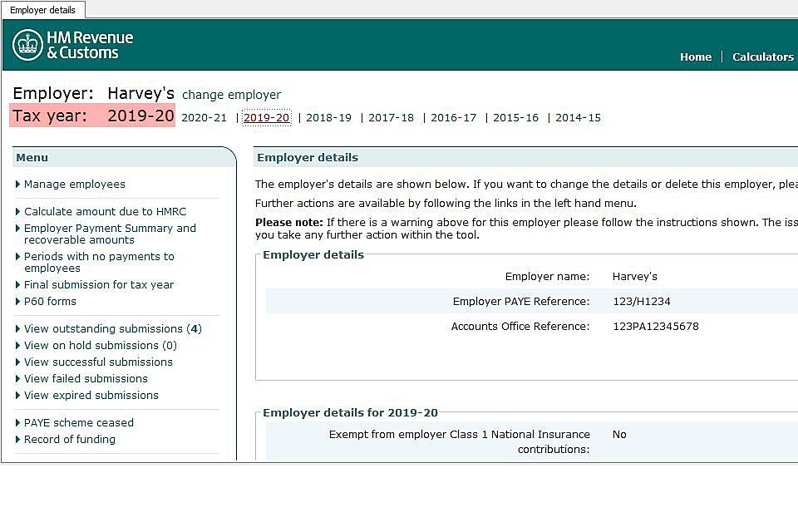Image resolution: width=798 pixels, height=532 pixels.
Task: Open the PAYE scheme ceased option
Action: [78, 423]
